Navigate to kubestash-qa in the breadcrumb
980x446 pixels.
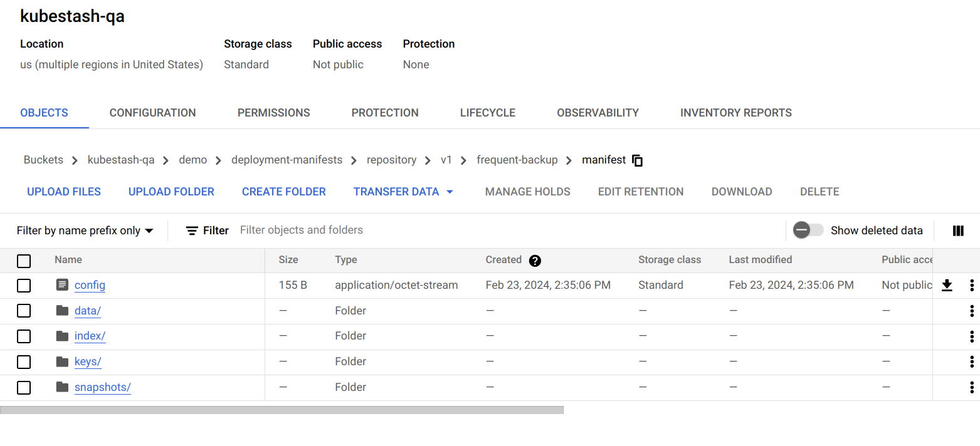[121, 160]
